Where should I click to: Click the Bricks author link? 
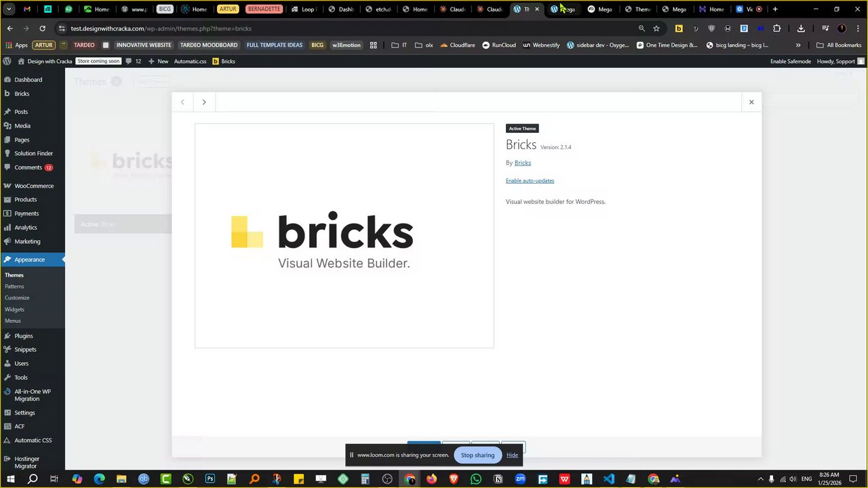tap(522, 163)
